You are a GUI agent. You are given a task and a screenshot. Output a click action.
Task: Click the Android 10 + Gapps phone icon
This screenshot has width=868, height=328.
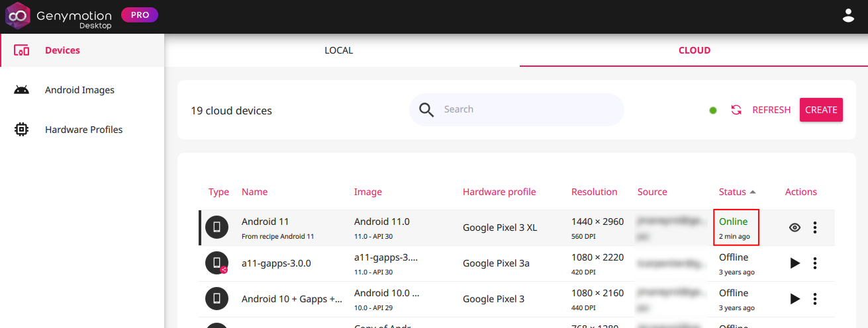pos(217,299)
